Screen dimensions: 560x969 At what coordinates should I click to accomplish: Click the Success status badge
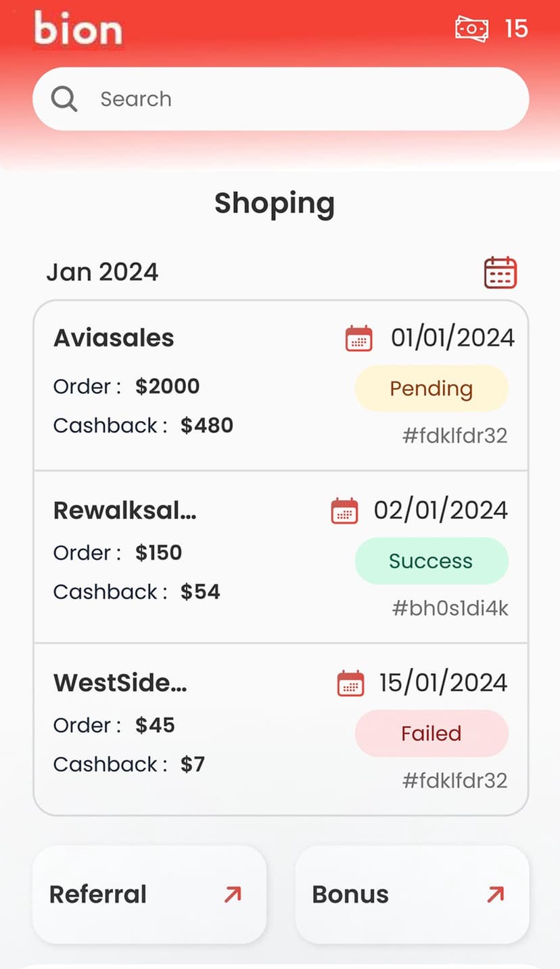(431, 561)
